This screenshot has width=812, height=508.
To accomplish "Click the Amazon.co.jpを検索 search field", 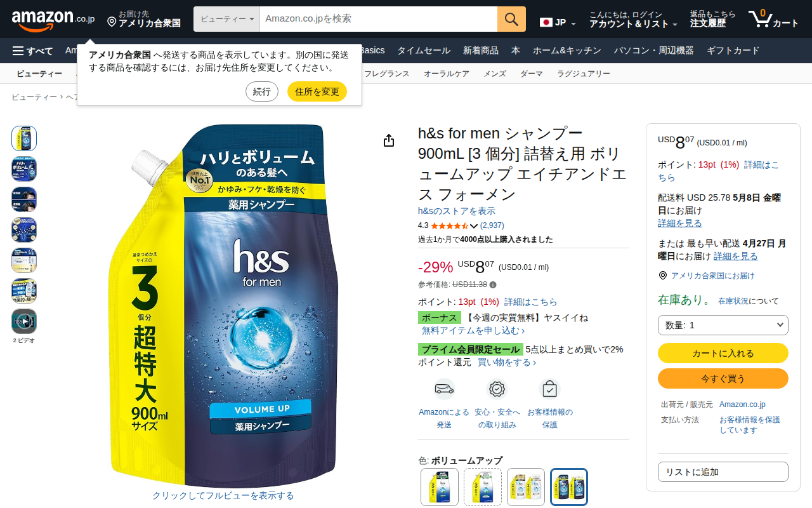I will pyautogui.click(x=378, y=19).
